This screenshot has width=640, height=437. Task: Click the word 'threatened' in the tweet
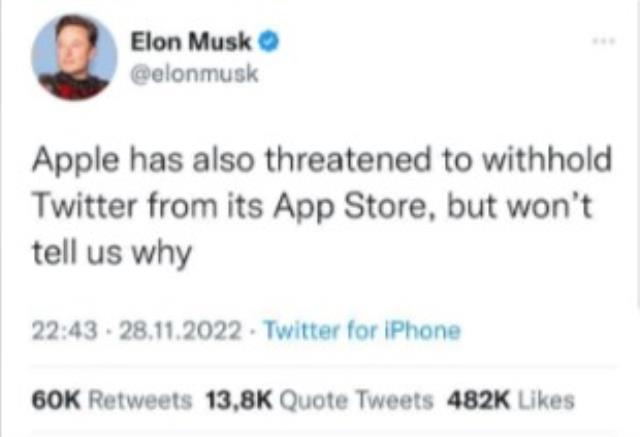point(347,160)
